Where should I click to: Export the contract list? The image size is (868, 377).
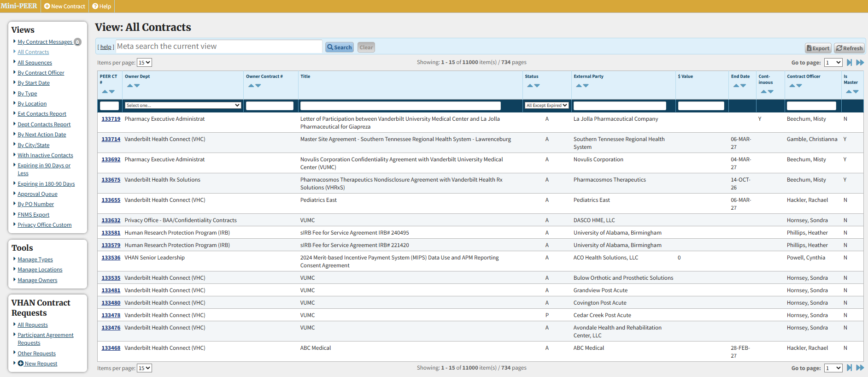[x=818, y=48]
